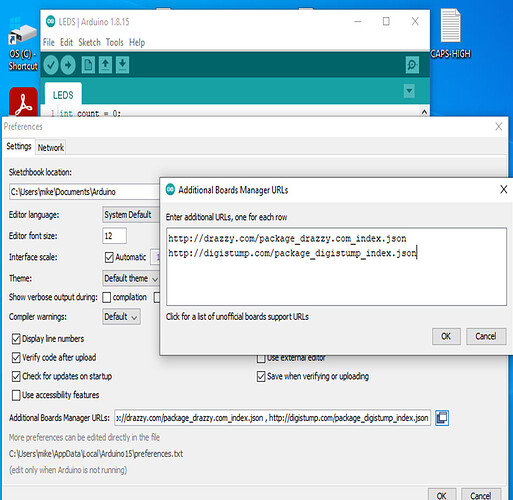Click the Editor font size field
The height and width of the screenshot is (500, 513).
[x=114, y=236]
